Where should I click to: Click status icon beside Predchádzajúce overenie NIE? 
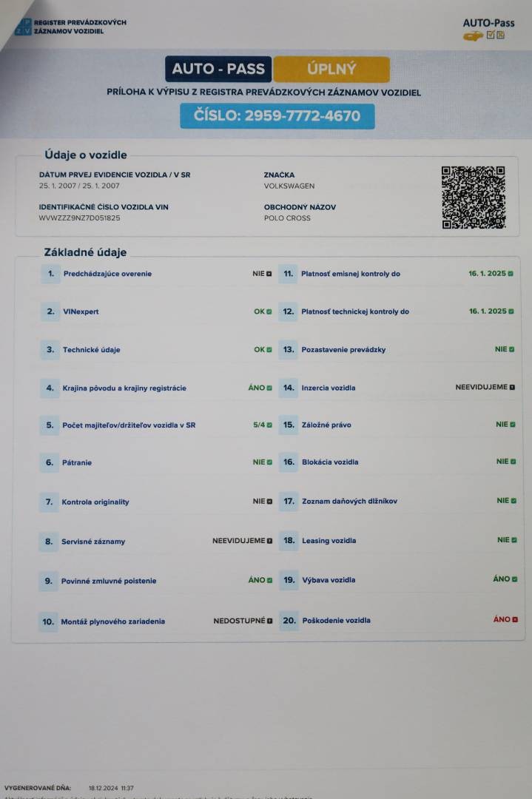269,274
